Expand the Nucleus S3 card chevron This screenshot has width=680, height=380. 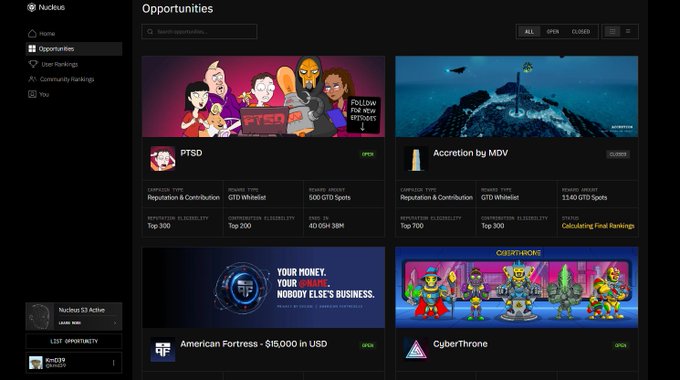pyautogui.click(x=115, y=323)
